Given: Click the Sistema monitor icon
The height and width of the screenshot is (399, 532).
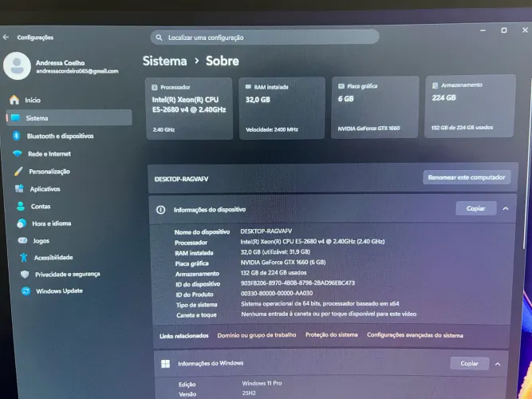Looking at the screenshot, I should pyautogui.click(x=15, y=118).
